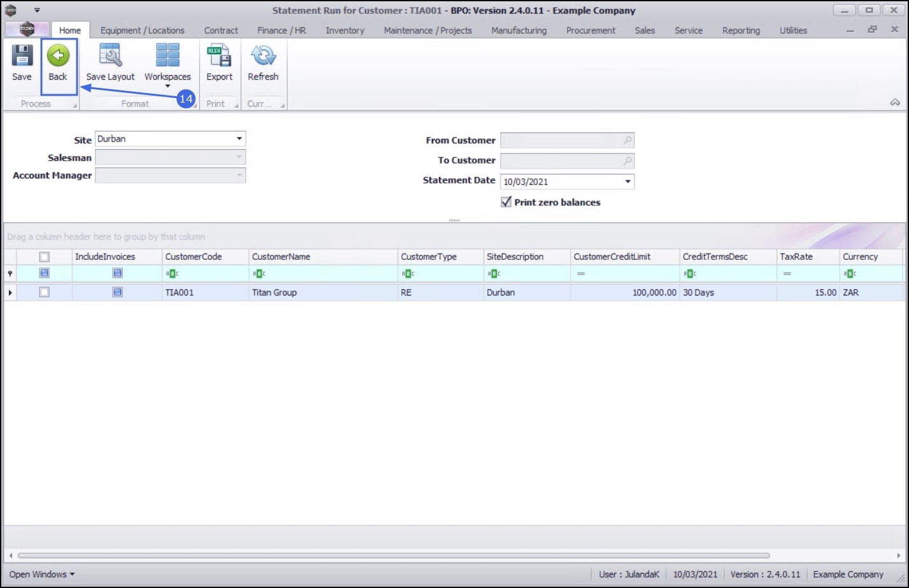Open CustomerCreditLimit equals filter icon
This screenshot has height=588, width=909.
[581, 274]
